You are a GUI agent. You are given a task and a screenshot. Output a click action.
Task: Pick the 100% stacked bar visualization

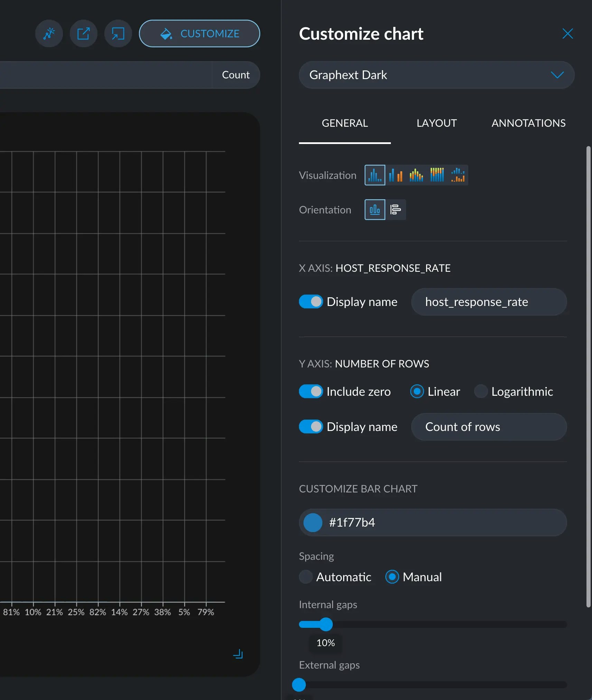click(437, 175)
